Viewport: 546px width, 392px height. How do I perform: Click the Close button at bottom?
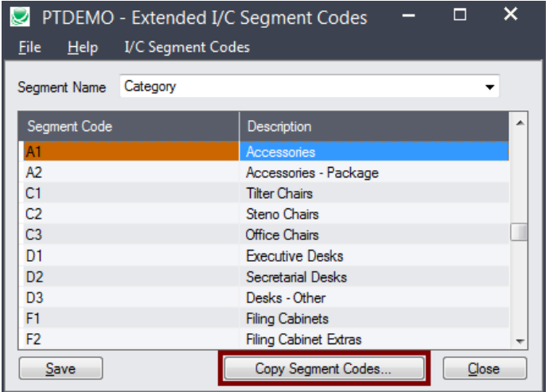485,368
